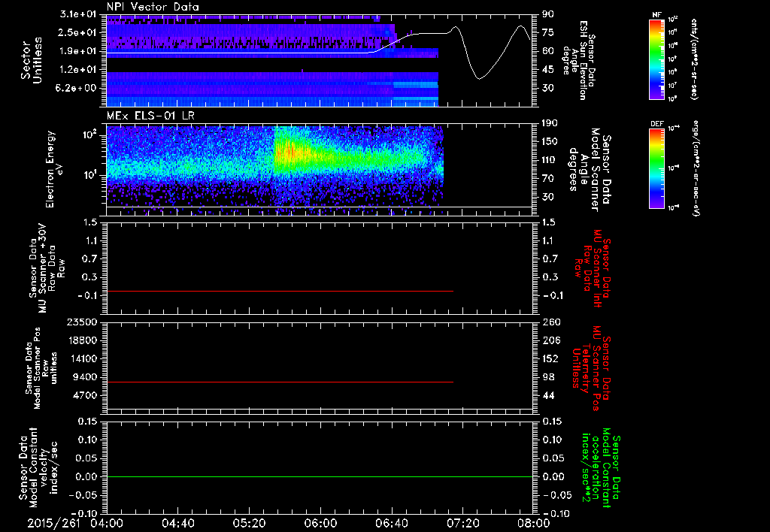The height and width of the screenshot is (532, 770).
Task: Click the Electron Energy eV axis label
Action: tap(54, 169)
